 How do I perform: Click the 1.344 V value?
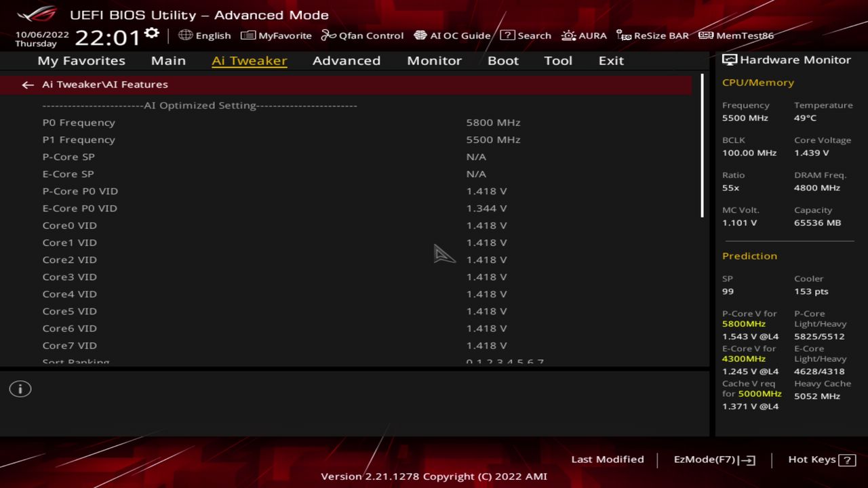[x=486, y=208]
